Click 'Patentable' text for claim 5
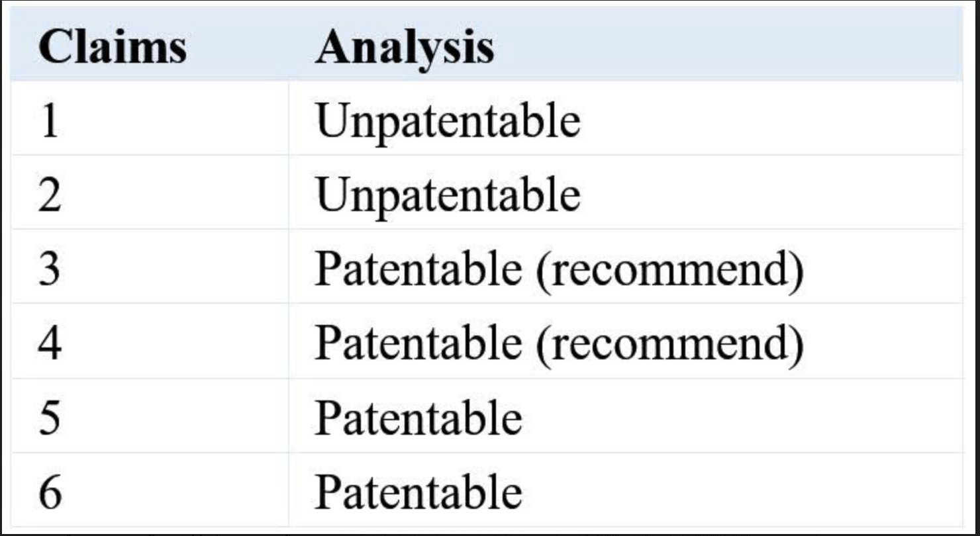Image resolution: width=980 pixels, height=536 pixels. (x=418, y=418)
